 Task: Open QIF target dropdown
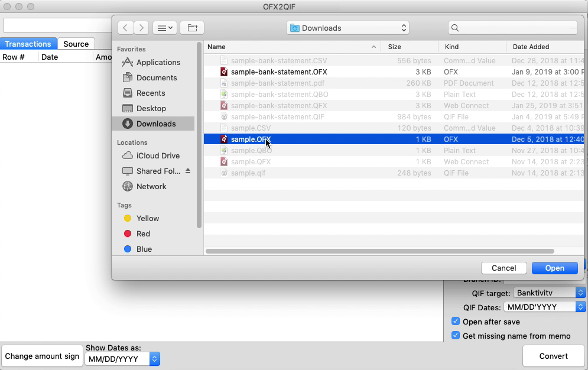[549, 293]
